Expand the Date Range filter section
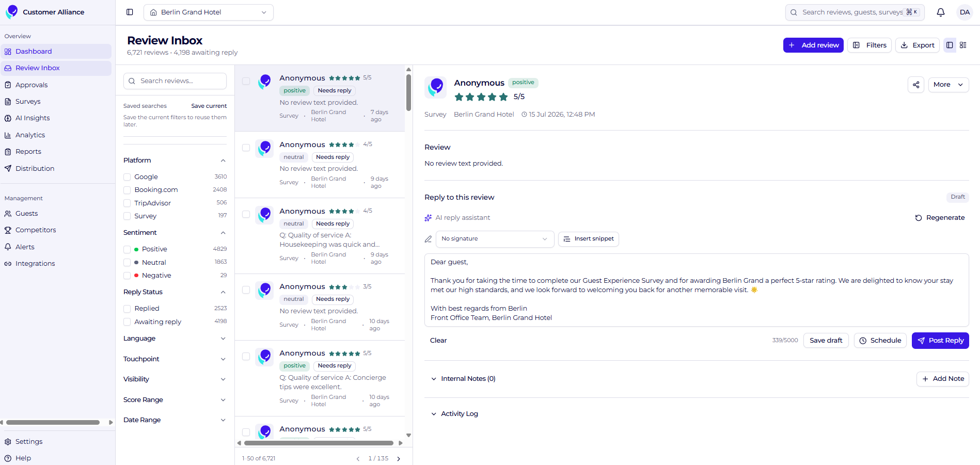980x465 pixels. (175, 420)
